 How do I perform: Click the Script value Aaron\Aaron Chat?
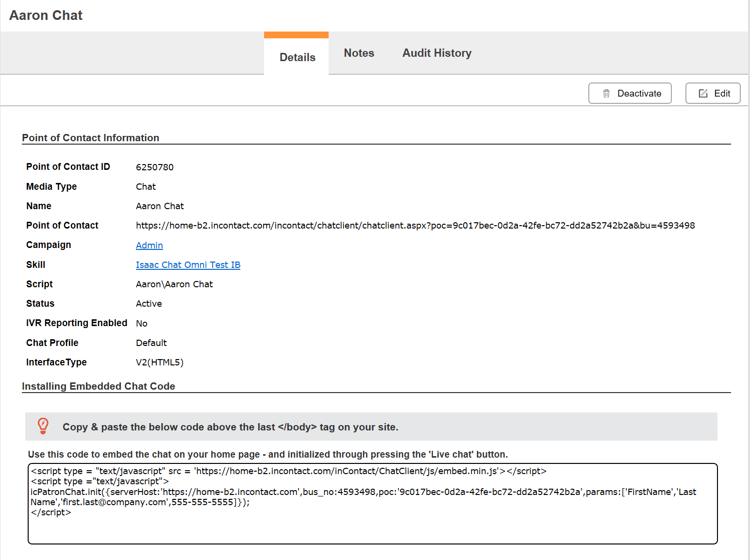click(x=174, y=284)
